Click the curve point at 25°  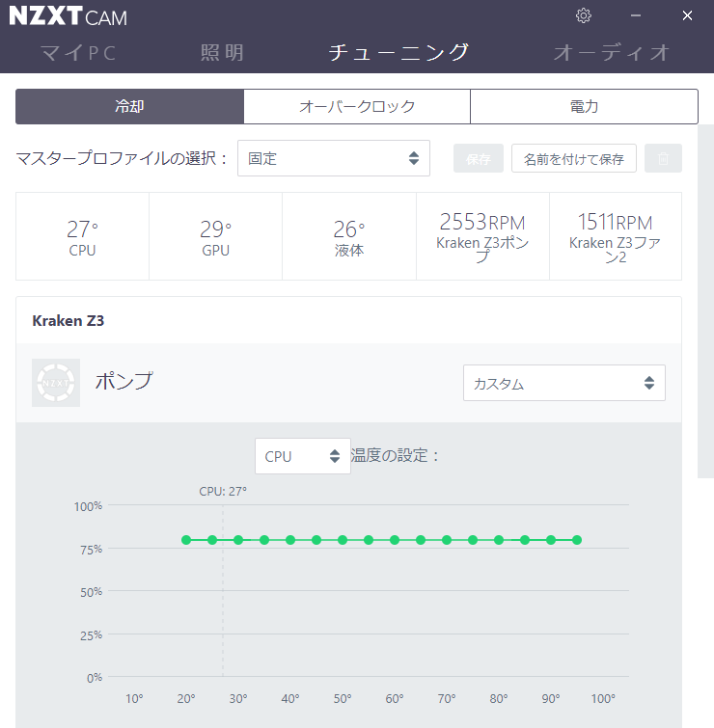212,540
